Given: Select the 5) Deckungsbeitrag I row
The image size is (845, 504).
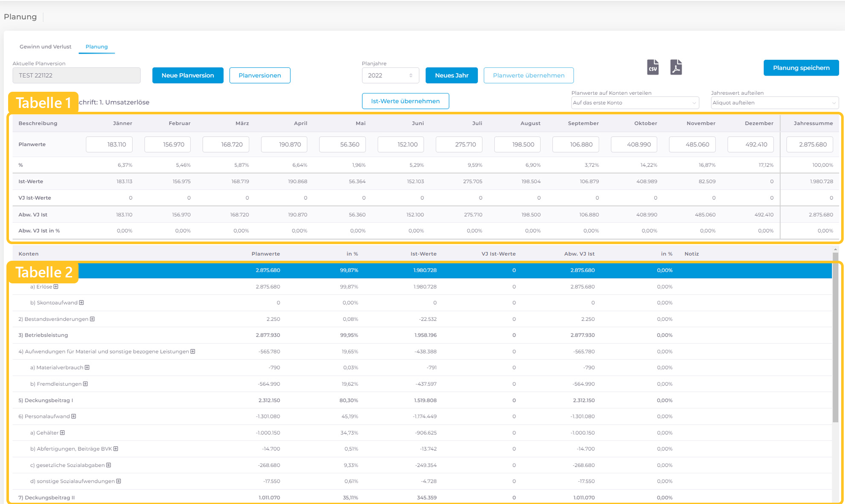Looking at the screenshot, I should (x=422, y=400).
